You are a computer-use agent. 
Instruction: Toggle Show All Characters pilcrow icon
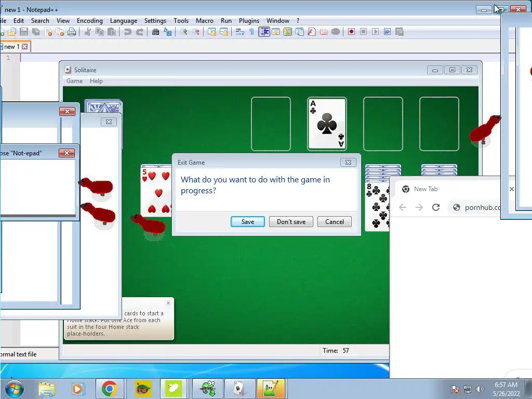coord(251,32)
